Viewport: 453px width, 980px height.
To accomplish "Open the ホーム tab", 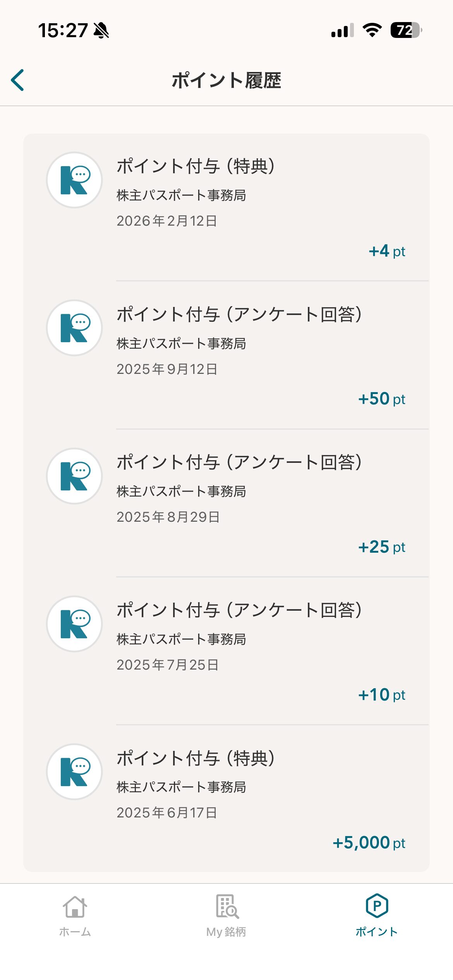I will click(x=75, y=915).
